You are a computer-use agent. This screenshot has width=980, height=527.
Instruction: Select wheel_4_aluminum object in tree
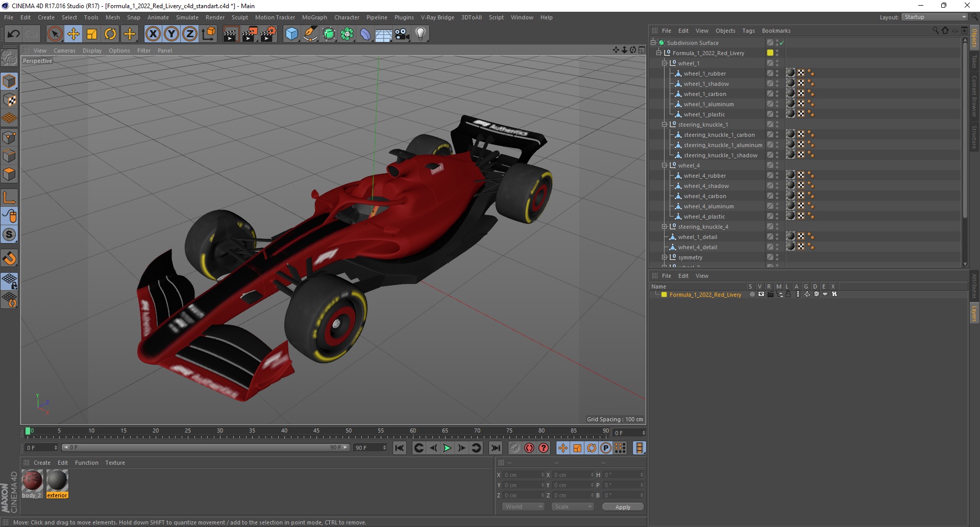pos(708,206)
